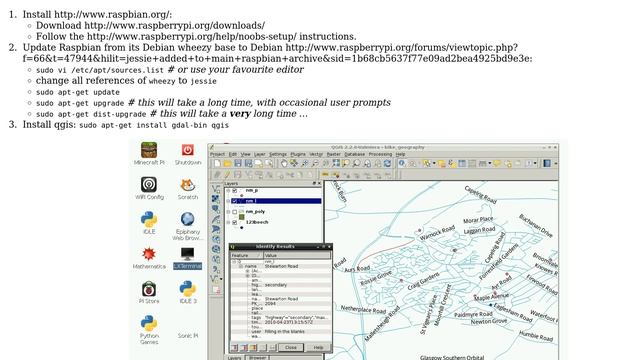The height and width of the screenshot is (360, 640).
Task: Enable the nm_poly layer checkbox
Action: (x=235, y=212)
